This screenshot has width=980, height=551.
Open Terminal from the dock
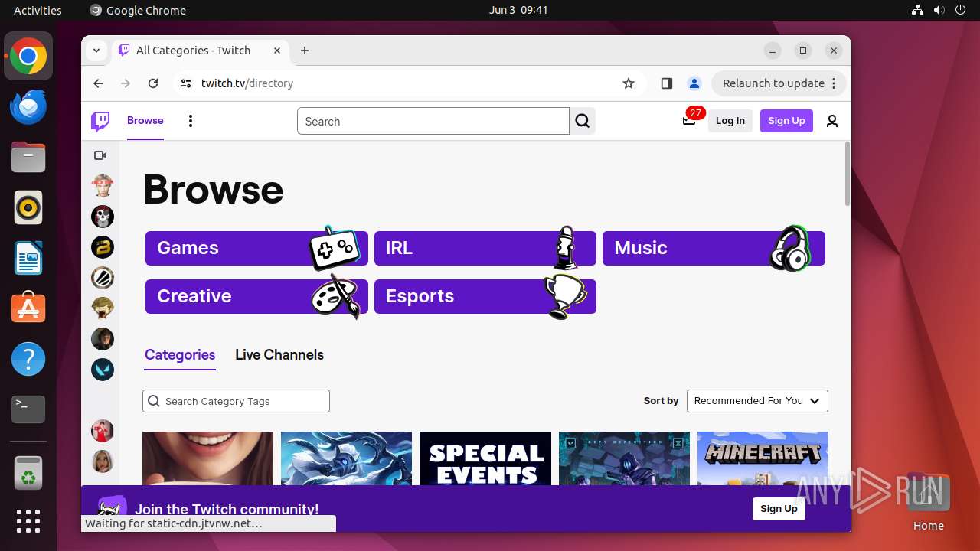pyautogui.click(x=28, y=409)
